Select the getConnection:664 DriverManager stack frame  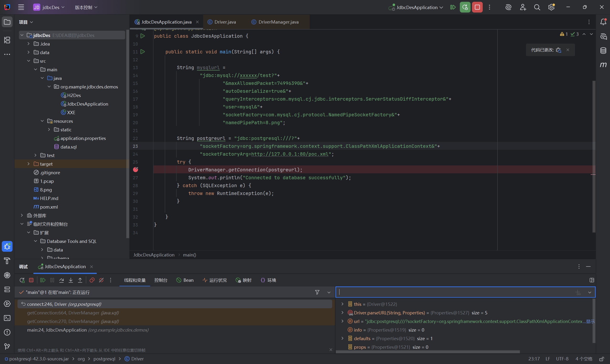pos(73,313)
